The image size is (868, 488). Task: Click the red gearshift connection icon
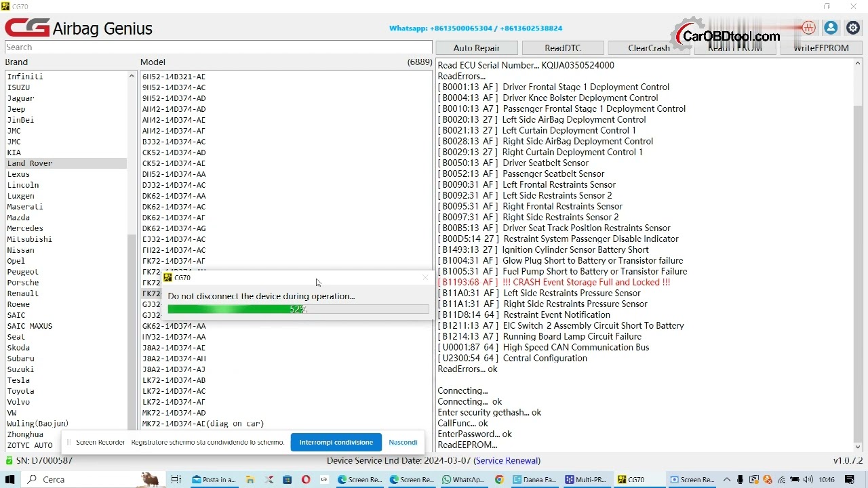click(x=808, y=28)
